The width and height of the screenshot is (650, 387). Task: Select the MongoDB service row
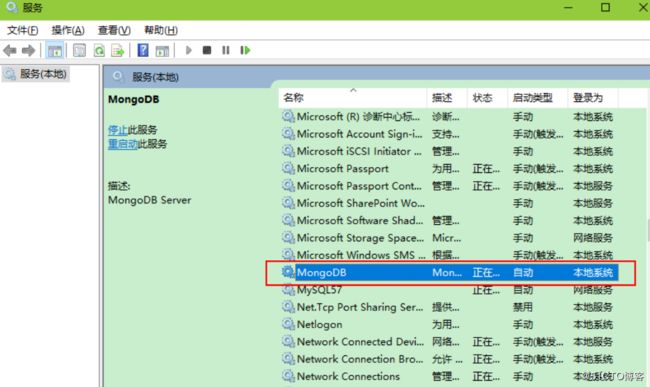pos(450,273)
